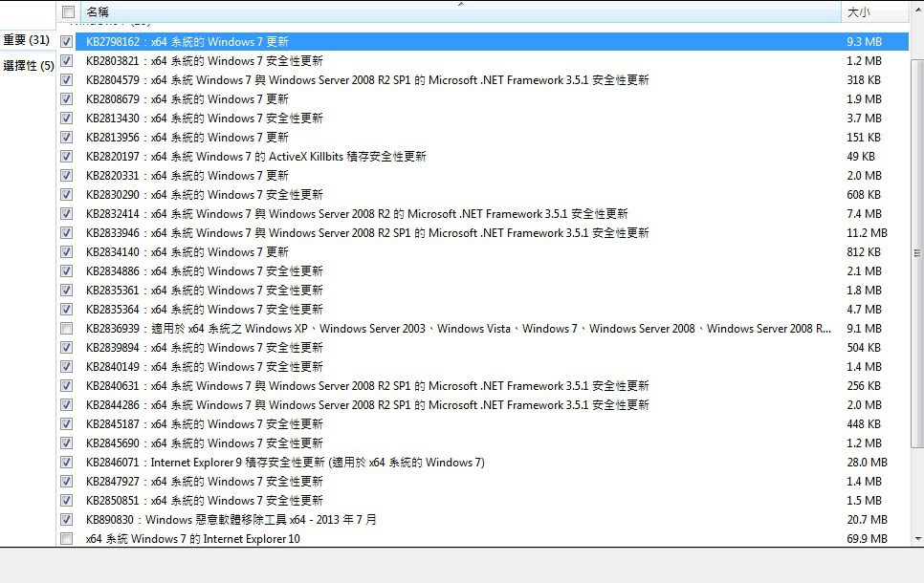Open the 重要 (31) updates tab
924x583 pixels.
coord(27,40)
